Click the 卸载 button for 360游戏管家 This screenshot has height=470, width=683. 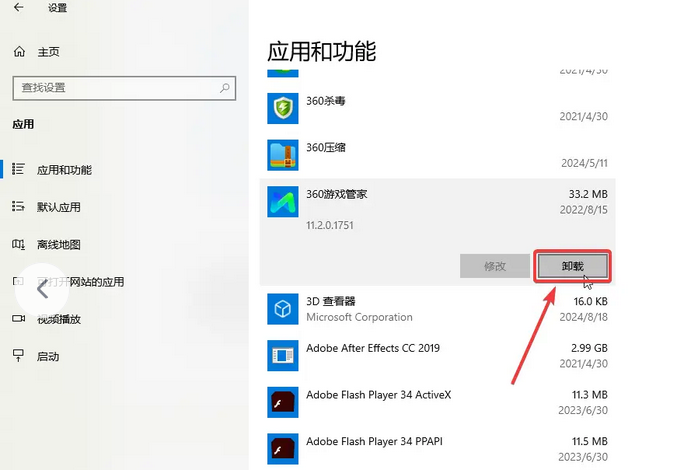(572, 266)
